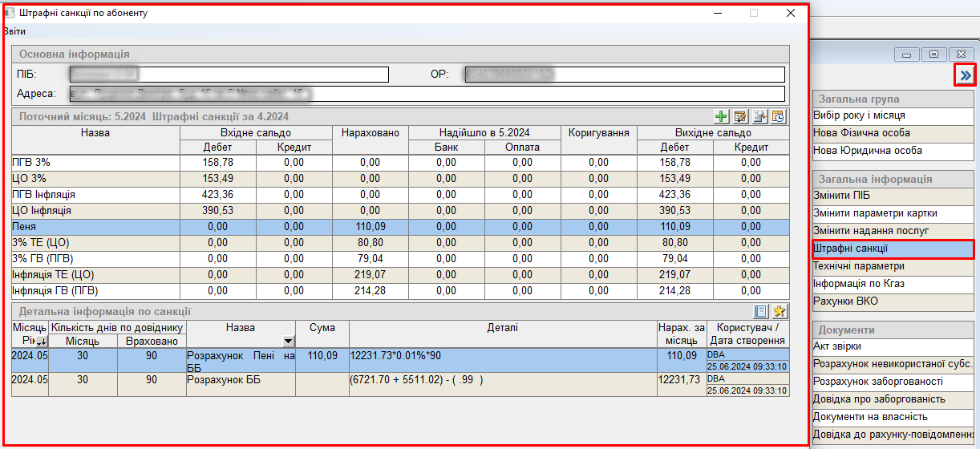Click the window icon in the title bar
The height and width of the screenshot is (449, 980).
tap(10, 14)
